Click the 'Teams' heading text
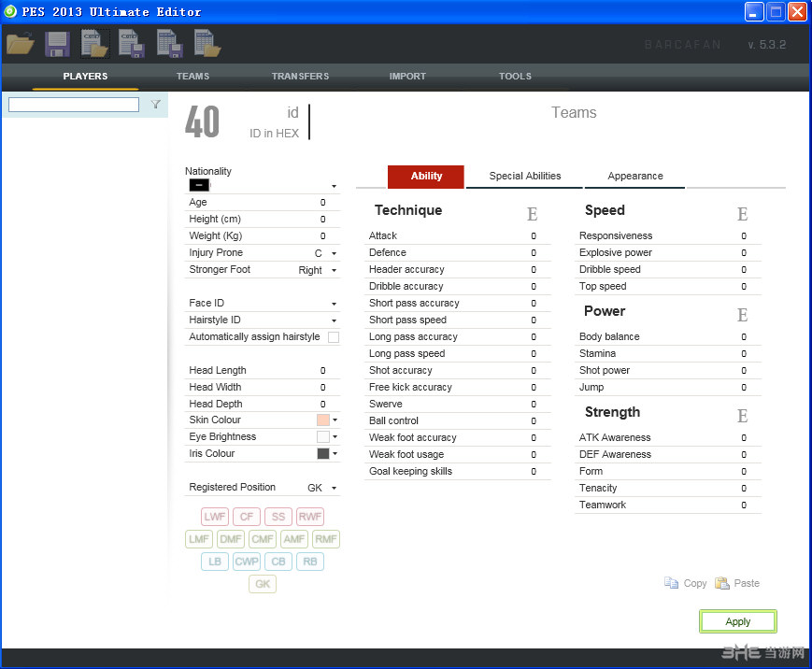 point(574,112)
